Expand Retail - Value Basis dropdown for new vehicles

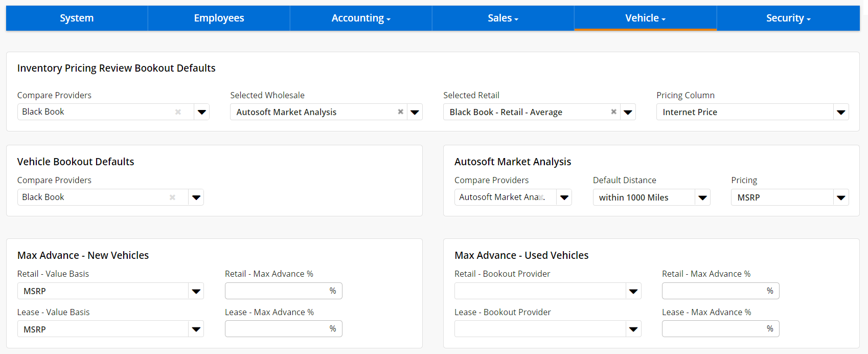click(x=196, y=291)
